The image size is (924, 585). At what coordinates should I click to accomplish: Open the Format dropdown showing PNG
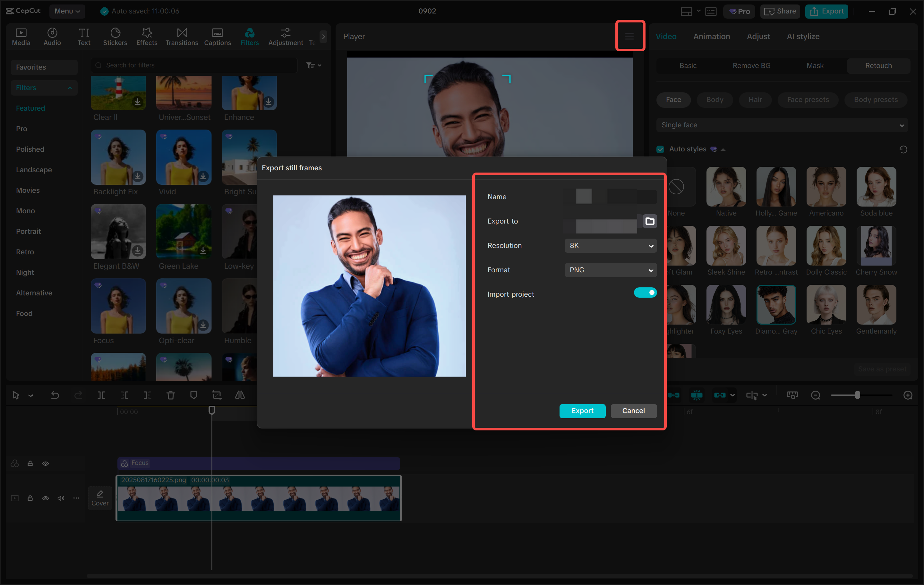point(610,270)
